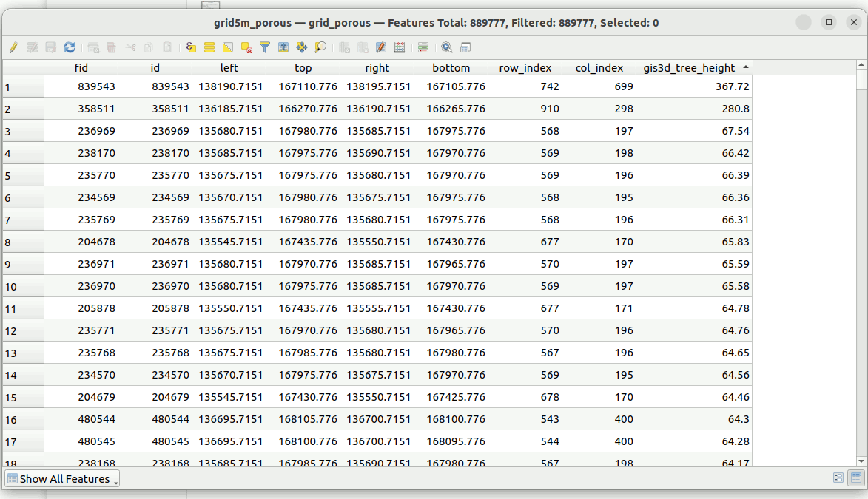The width and height of the screenshot is (868, 499).
Task: Open conditional formatting panel
Action: point(423,47)
